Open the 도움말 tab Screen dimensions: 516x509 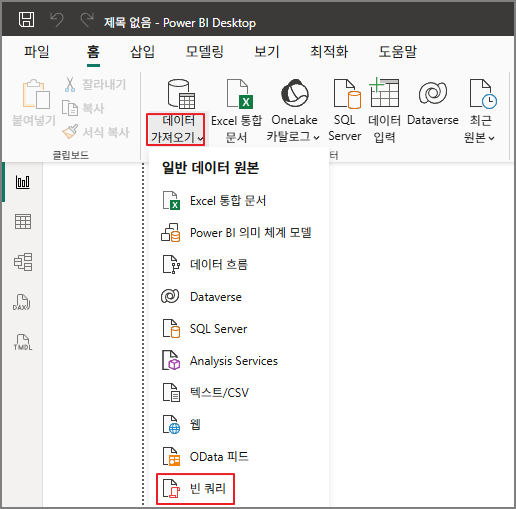coord(398,52)
